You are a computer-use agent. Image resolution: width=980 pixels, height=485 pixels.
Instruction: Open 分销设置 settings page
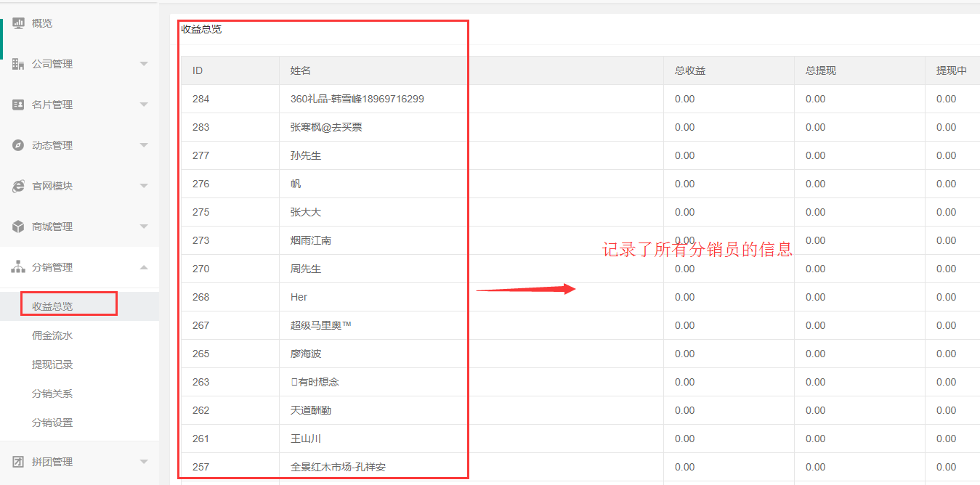coord(52,423)
